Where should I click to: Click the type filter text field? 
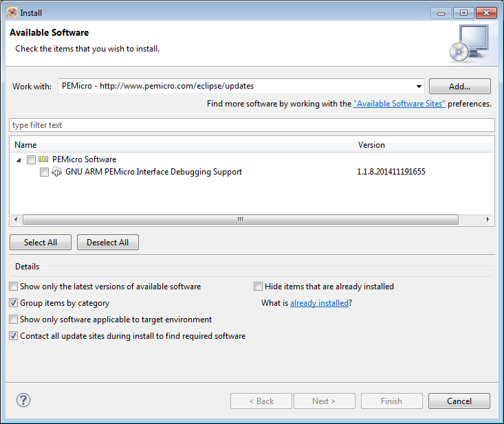[x=252, y=125]
